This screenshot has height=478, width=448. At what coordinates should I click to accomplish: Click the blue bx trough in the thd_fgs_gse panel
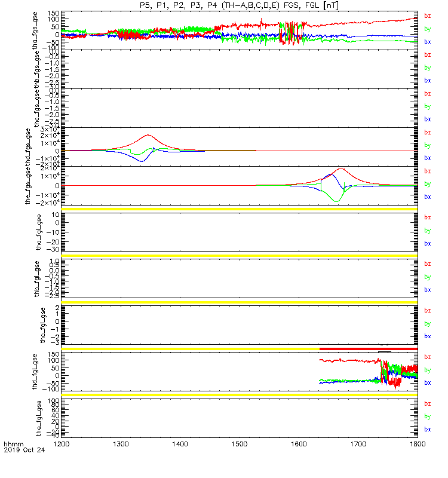[142, 161]
